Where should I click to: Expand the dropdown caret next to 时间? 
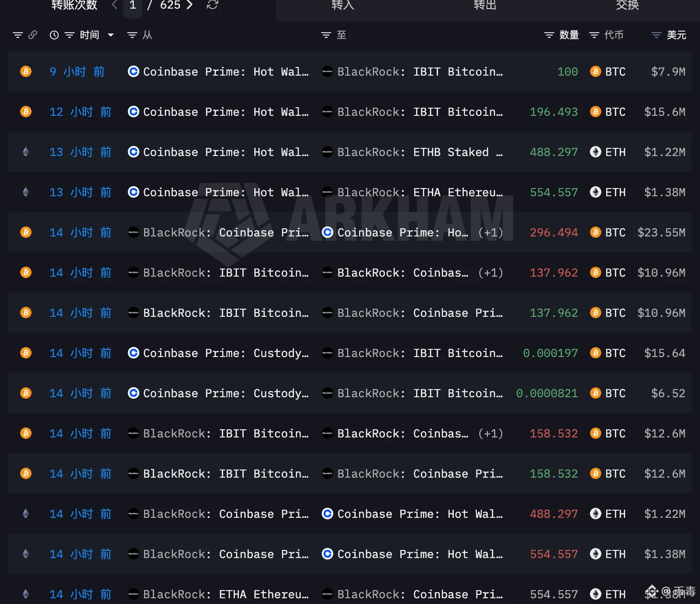pos(111,35)
